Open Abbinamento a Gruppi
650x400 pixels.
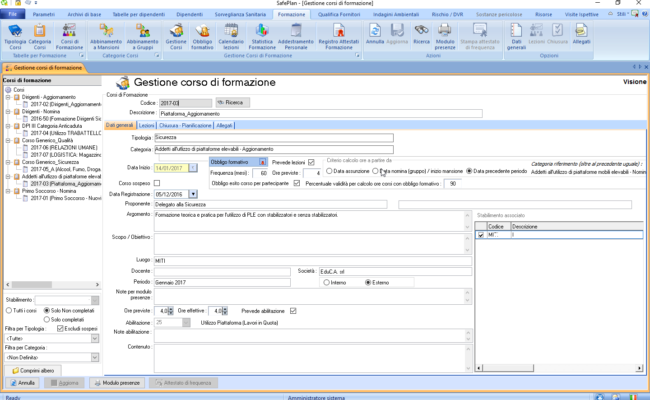(142, 36)
